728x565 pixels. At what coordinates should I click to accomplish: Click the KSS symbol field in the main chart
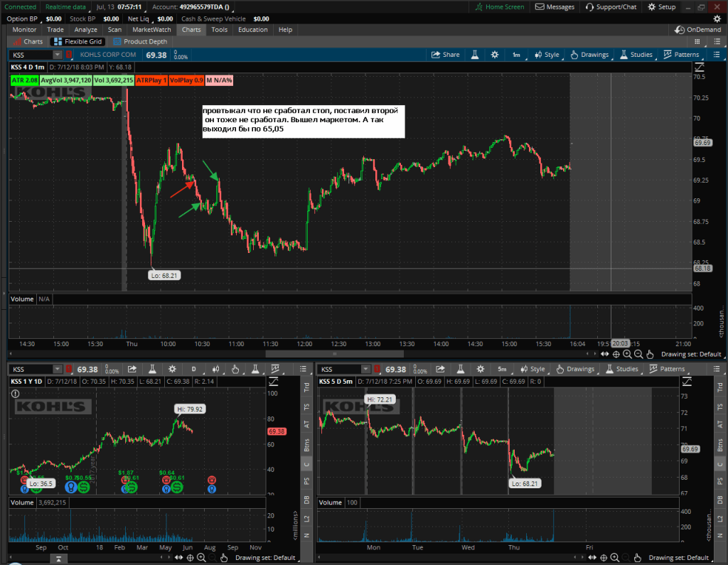pyautogui.click(x=32, y=55)
